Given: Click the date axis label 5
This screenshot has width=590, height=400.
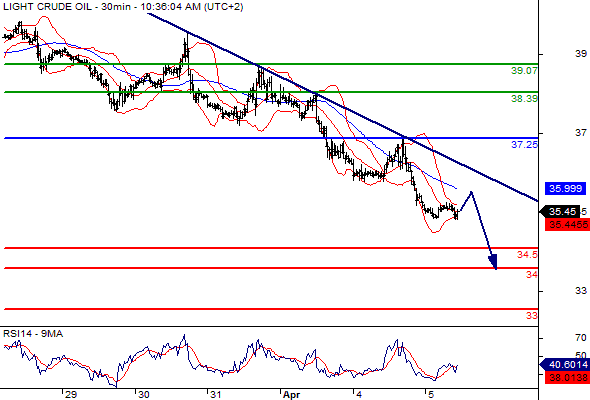Looking at the screenshot, I should 431,395.
